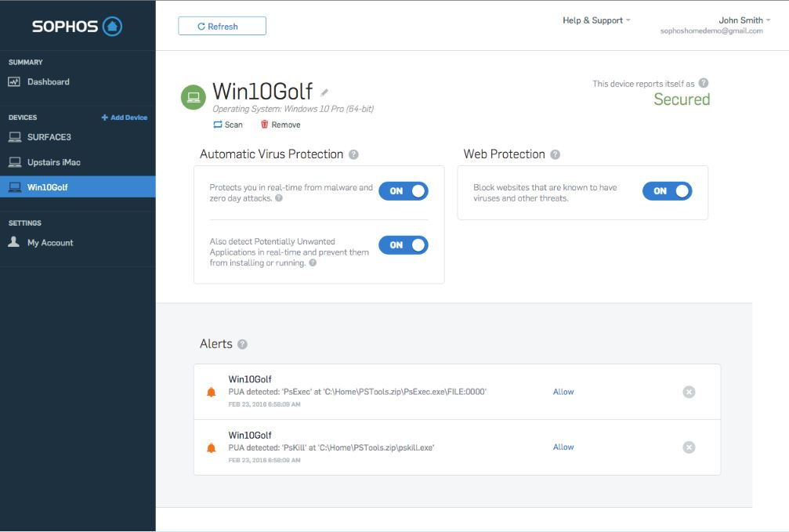Toggle Web Protection block websites switch
Screen dimensions: 789x532
(x=668, y=191)
